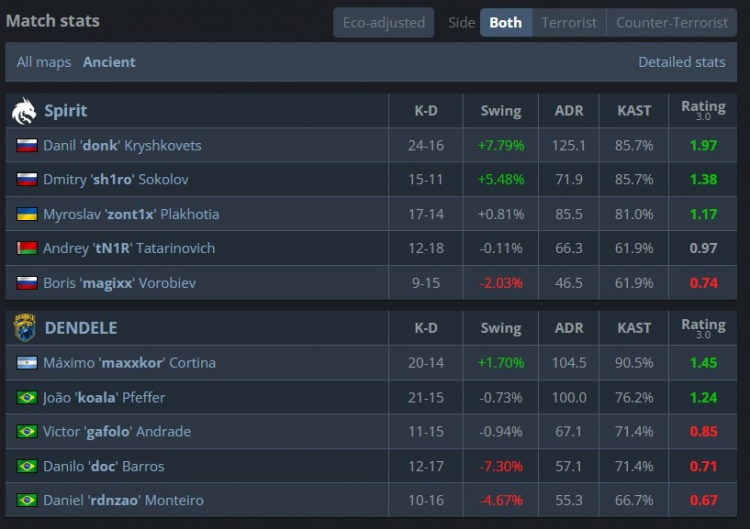Open Danil 'donk' Kryshkovets player profile

(122, 145)
